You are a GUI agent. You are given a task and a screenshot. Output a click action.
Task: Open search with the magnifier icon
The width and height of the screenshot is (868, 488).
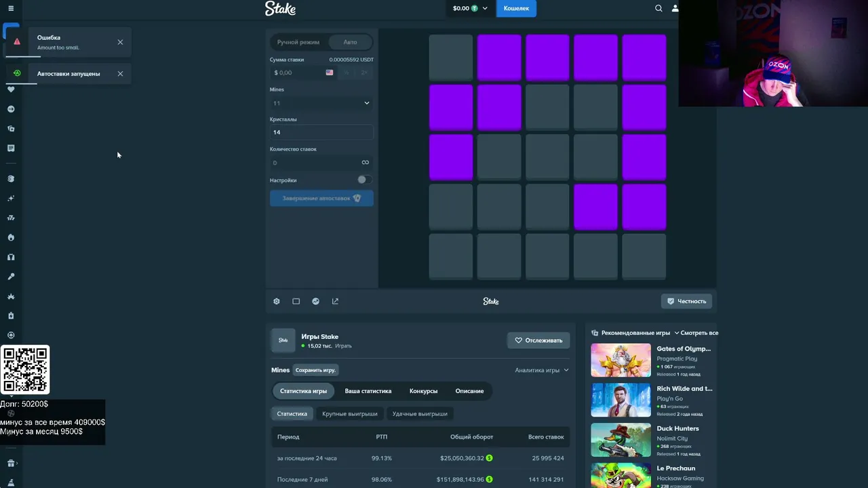click(x=658, y=8)
